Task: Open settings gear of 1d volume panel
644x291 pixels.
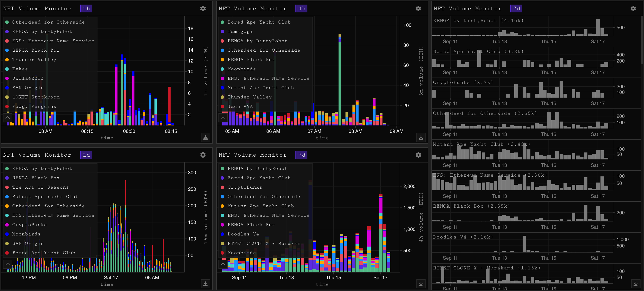Action: click(203, 155)
